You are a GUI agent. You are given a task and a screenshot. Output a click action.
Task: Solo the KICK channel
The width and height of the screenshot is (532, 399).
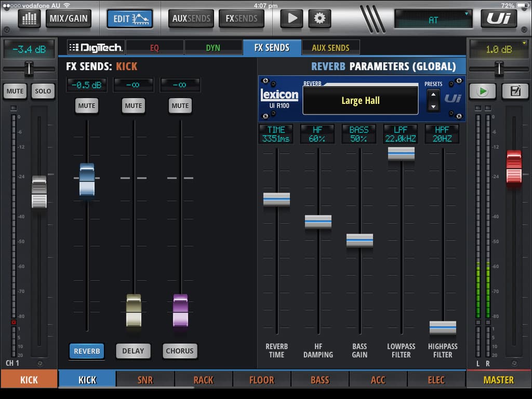point(43,91)
